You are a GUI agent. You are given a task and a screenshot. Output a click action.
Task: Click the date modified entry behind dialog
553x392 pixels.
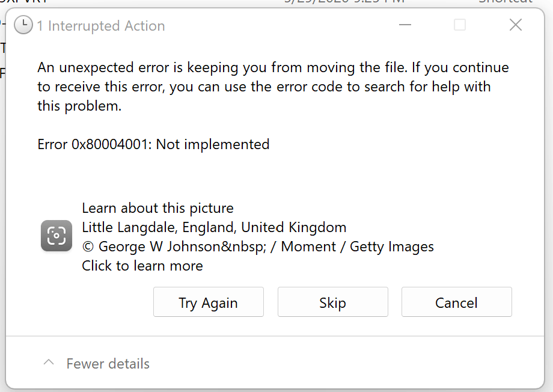pyautogui.click(x=344, y=2)
